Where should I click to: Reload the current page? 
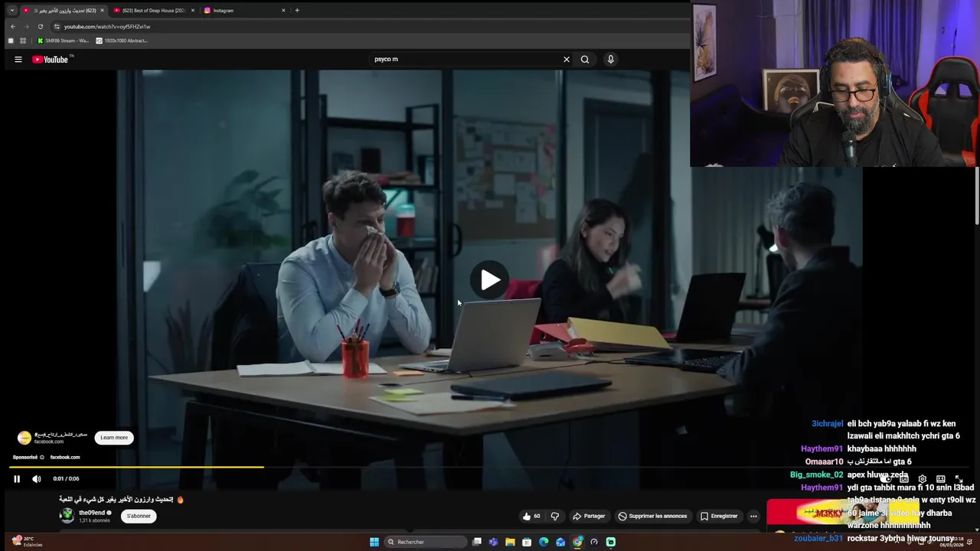(41, 26)
